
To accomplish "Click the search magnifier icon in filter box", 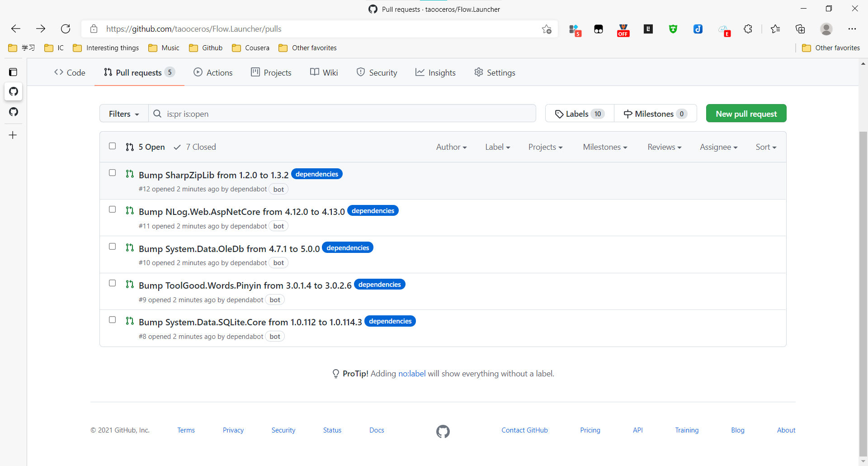I will point(157,114).
